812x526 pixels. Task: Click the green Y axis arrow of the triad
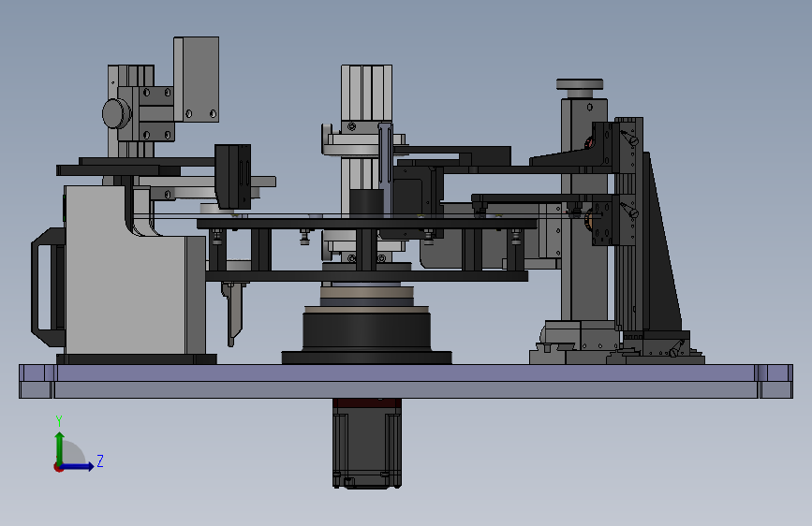tap(60, 448)
